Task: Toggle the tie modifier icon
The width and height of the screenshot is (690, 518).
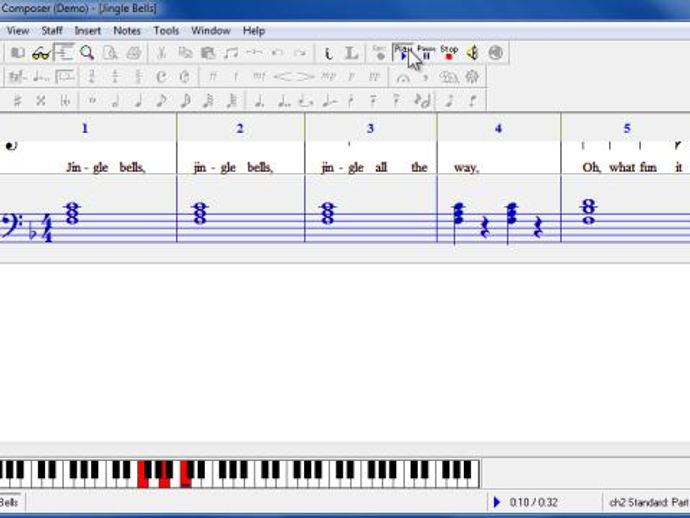Action: point(306,102)
